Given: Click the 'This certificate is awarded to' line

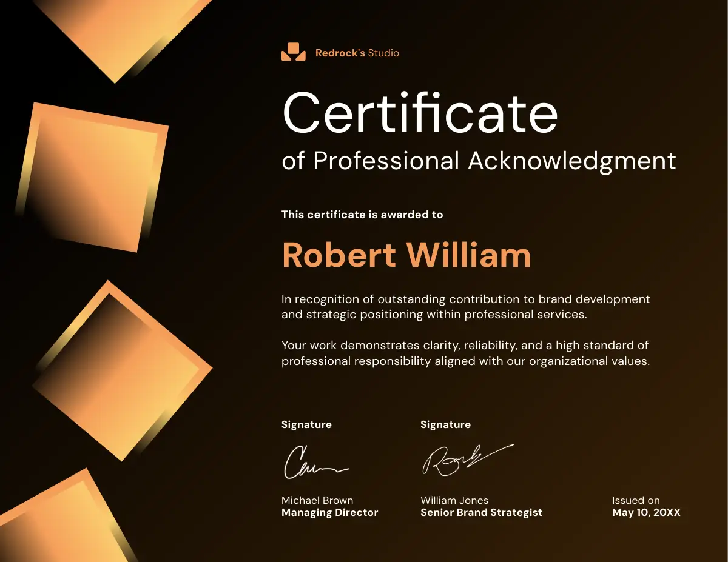Looking at the screenshot, I should (x=362, y=215).
